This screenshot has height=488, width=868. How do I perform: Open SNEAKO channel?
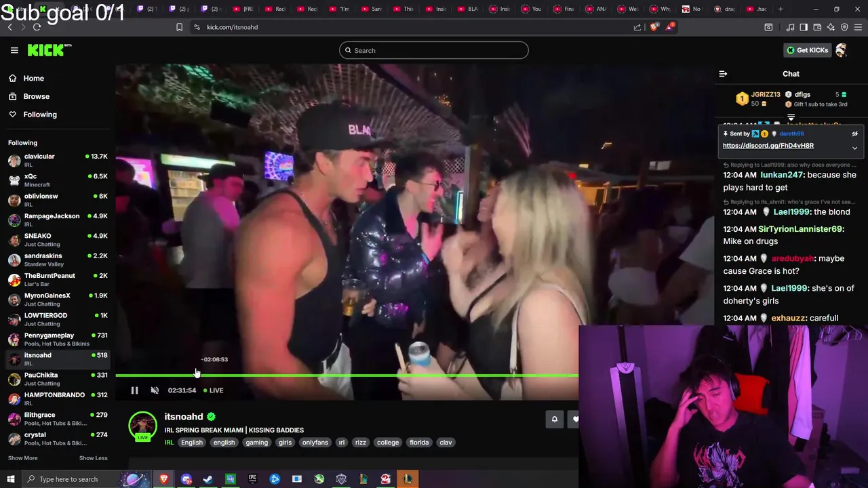(x=58, y=239)
